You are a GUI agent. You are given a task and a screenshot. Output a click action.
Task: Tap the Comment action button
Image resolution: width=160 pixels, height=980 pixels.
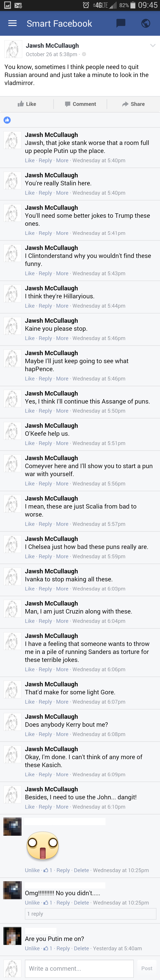(x=80, y=104)
